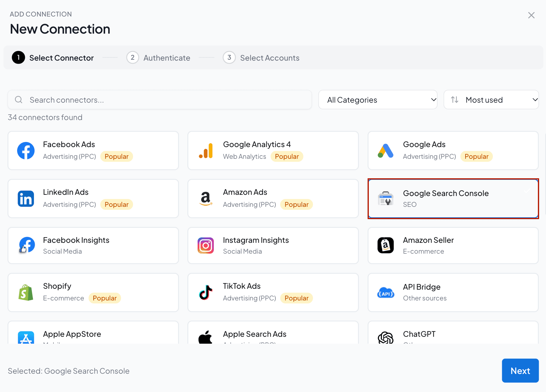Select the TikTok Ads connector title

click(242, 286)
